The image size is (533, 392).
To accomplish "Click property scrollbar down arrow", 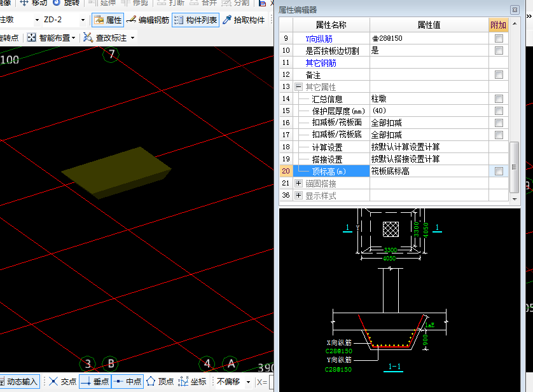I will [515, 199].
